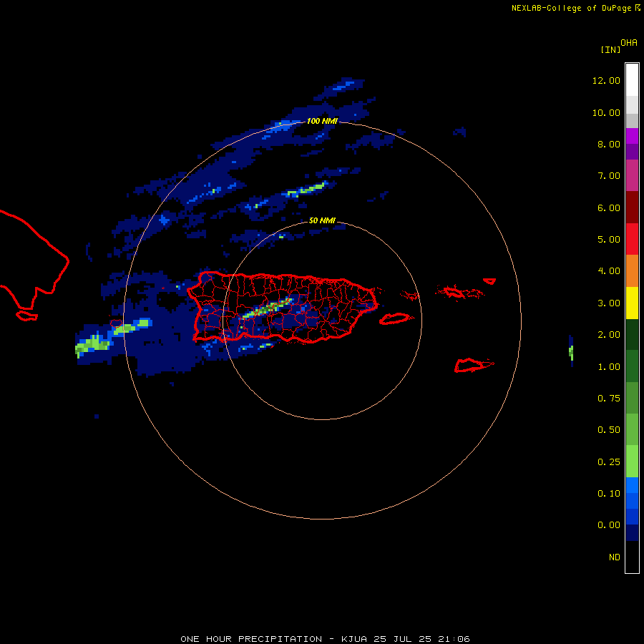Click the 12.00 legend value
Viewport: 644px width, 644px height.
606,80
